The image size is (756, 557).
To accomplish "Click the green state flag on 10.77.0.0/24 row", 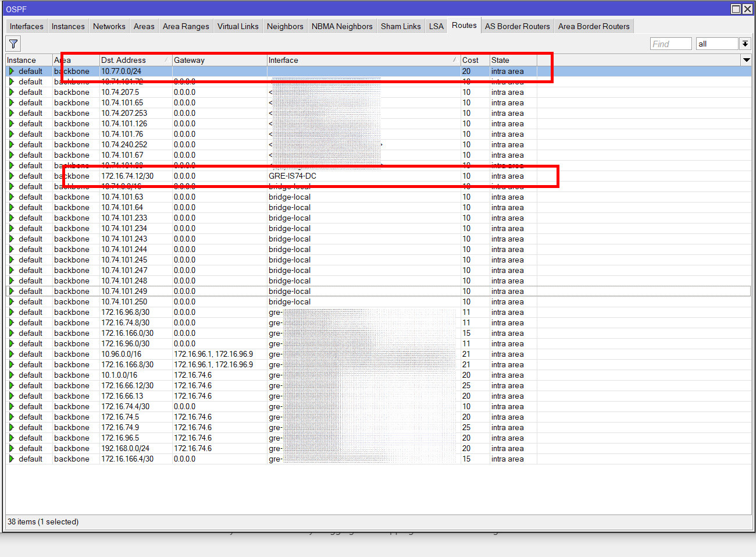I will 12,71.
